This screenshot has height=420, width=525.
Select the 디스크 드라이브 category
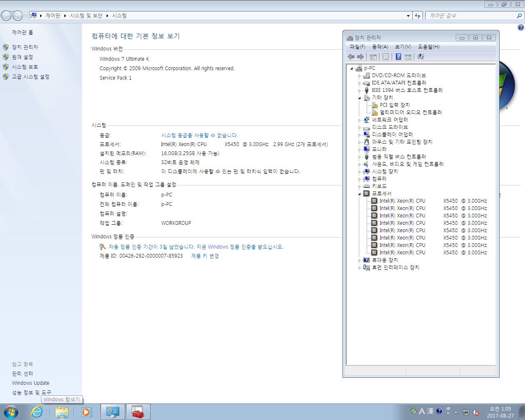tap(390, 127)
